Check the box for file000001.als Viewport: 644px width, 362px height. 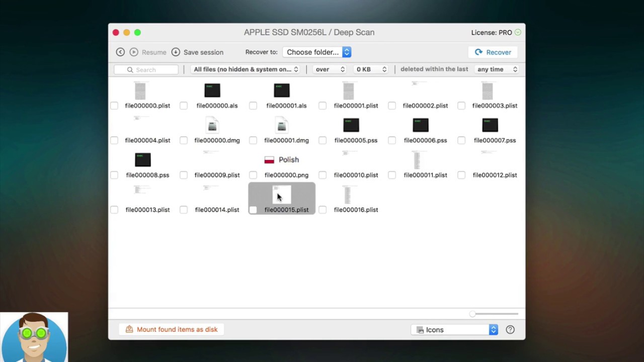(x=253, y=106)
